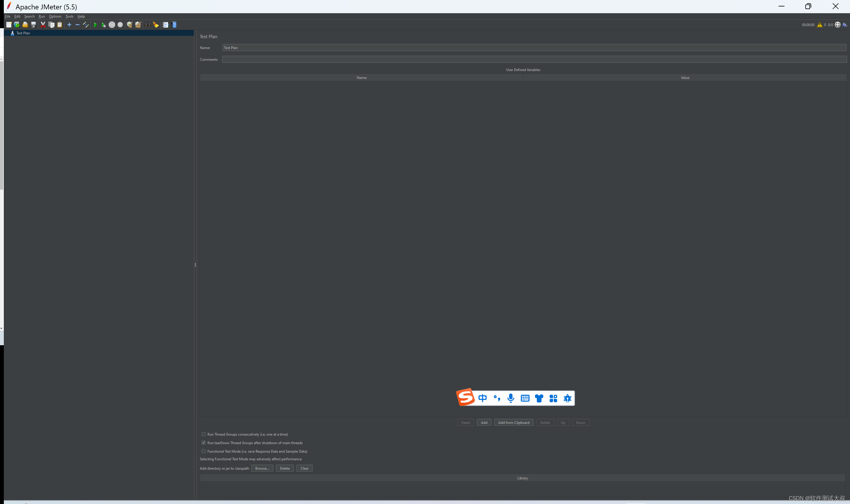The width and height of the screenshot is (850, 504).
Task: Click Start no pauses toolbar icon
Action: point(103,25)
